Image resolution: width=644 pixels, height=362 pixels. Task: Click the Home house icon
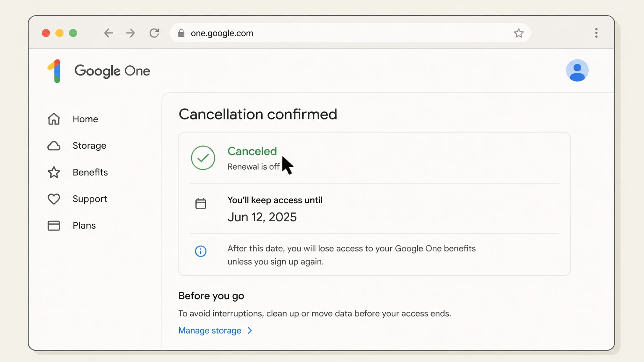point(54,119)
